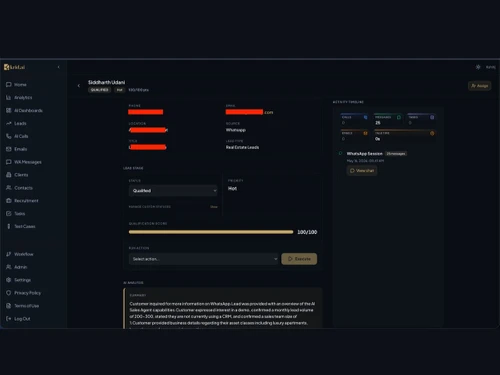
Task: Open Analytics via its chart icon
Action: (9, 97)
